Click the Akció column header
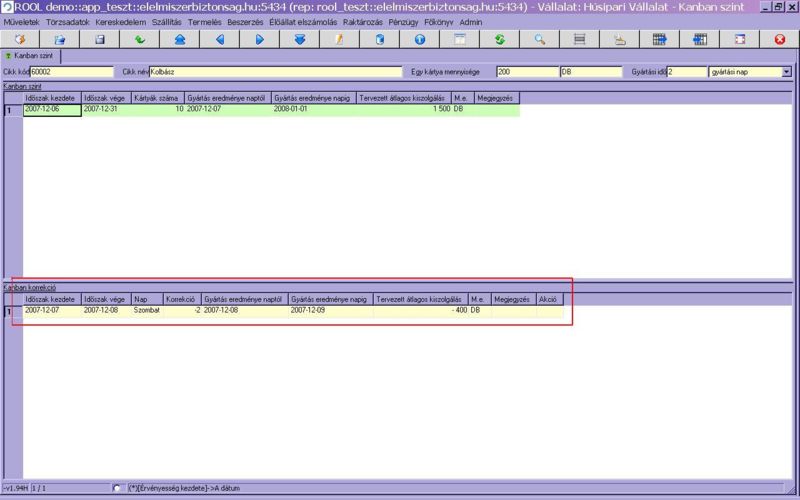This screenshot has width=800, height=500. coord(548,299)
